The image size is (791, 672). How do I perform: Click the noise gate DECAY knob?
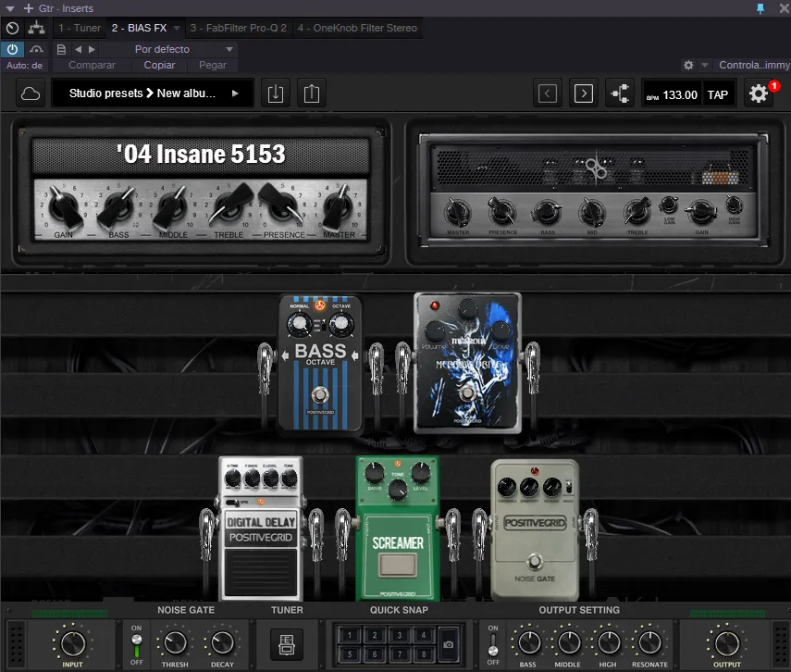[x=222, y=642]
